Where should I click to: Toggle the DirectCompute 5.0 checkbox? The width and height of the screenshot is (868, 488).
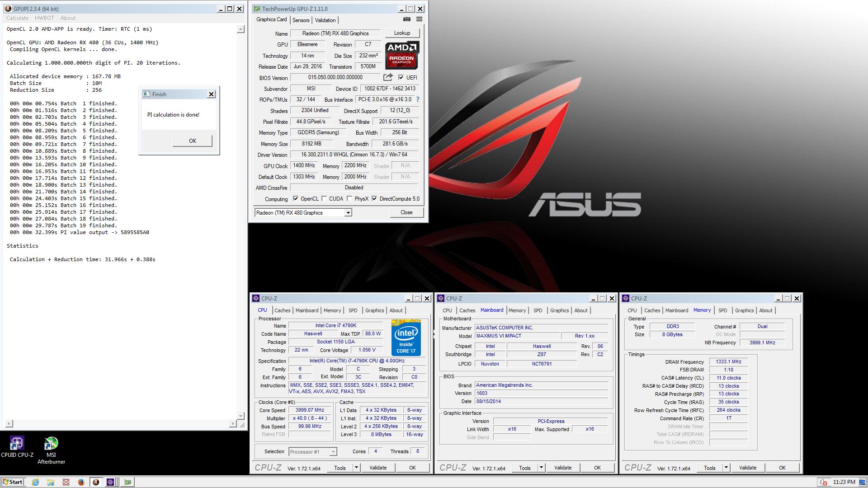coord(374,198)
